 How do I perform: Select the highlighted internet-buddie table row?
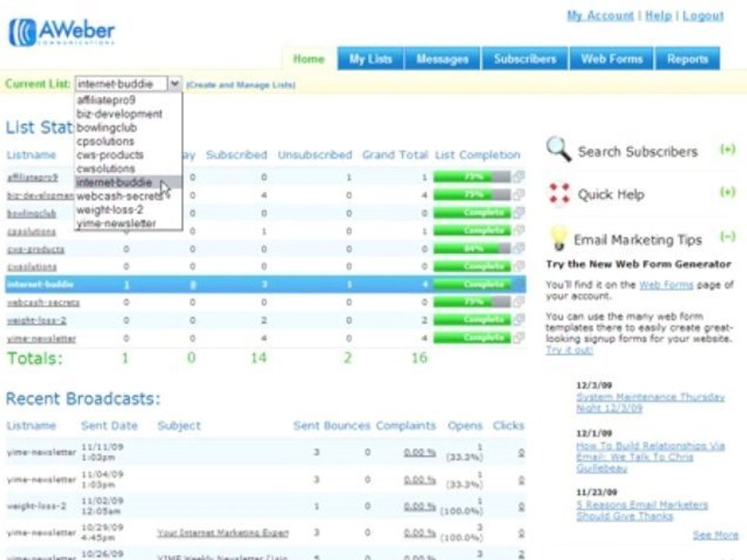coord(265,285)
